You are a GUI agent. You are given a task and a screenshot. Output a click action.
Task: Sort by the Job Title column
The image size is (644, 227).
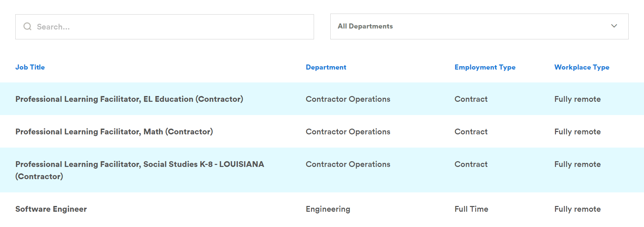(x=30, y=67)
